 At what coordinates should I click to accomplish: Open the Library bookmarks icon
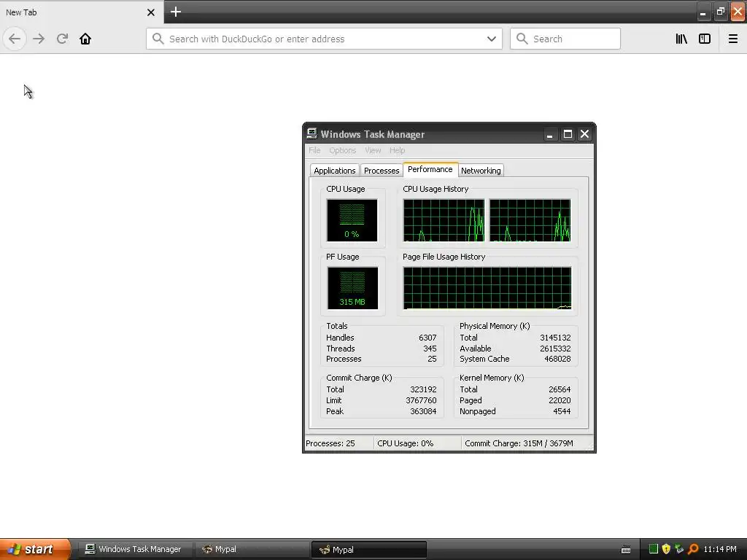[681, 39]
